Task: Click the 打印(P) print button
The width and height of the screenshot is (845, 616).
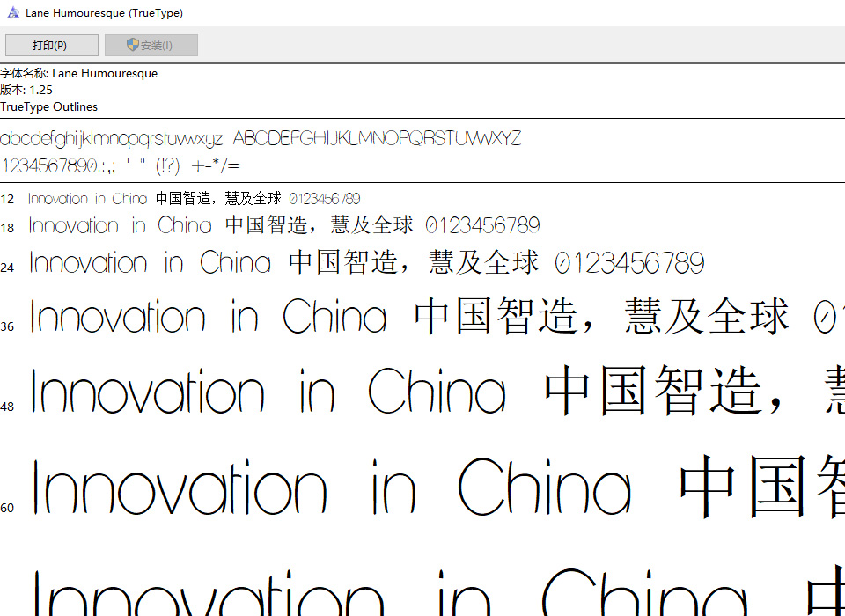Action: [x=52, y=45]
